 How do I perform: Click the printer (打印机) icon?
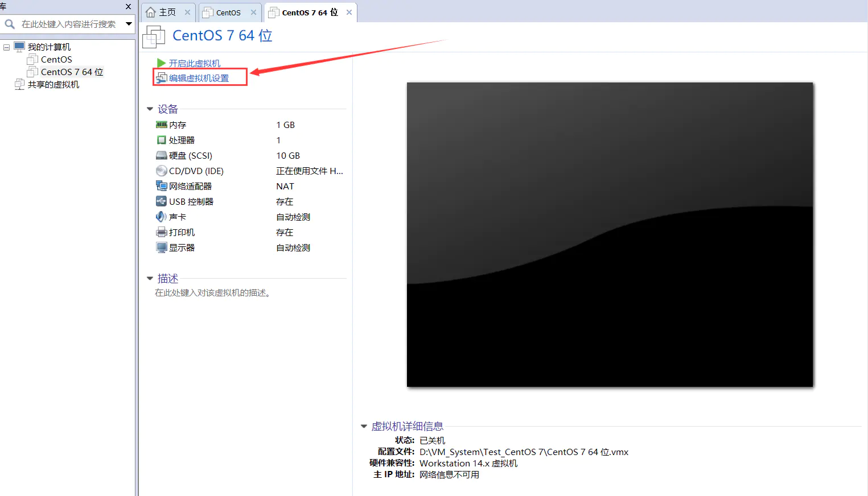coord(162,232)
